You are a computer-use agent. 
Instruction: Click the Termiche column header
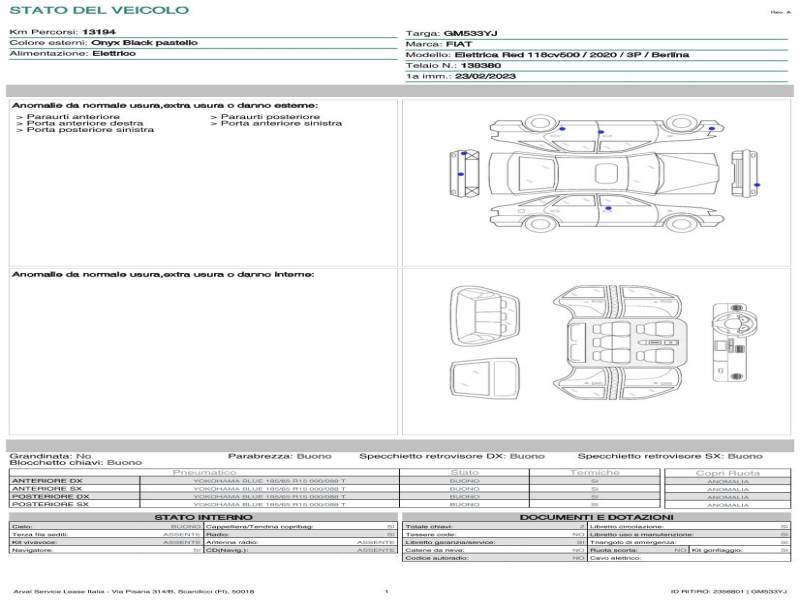[x=595, y=473]
